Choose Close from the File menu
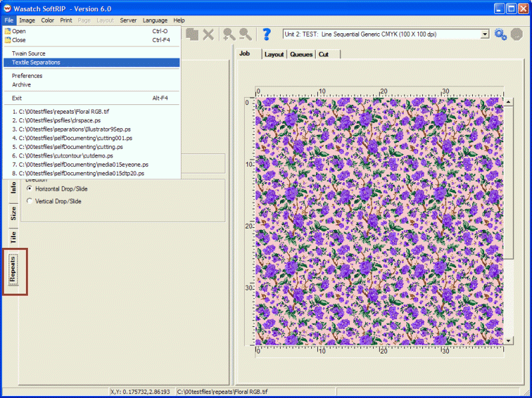 pyautogui.click(x=92, y=40)
